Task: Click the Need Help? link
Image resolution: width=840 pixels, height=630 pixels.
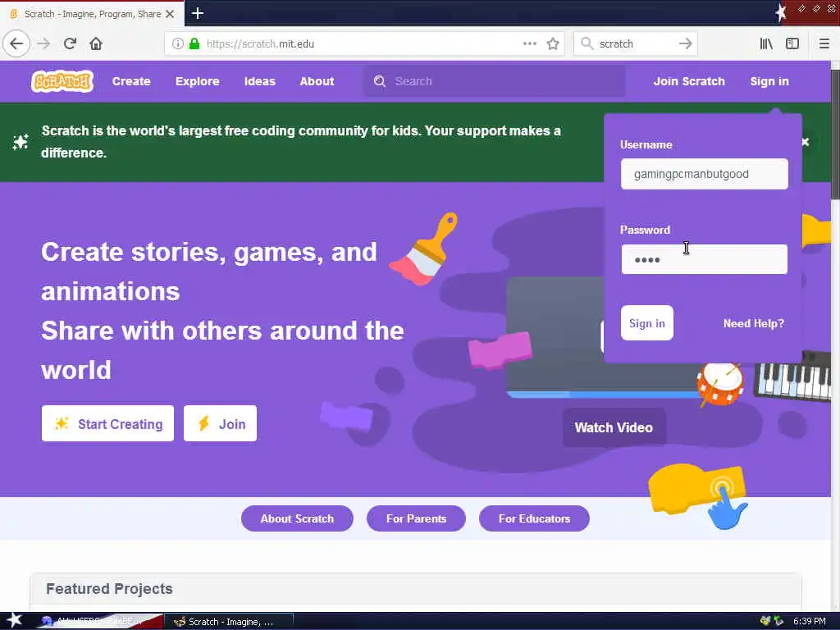Action: point(753,323)
